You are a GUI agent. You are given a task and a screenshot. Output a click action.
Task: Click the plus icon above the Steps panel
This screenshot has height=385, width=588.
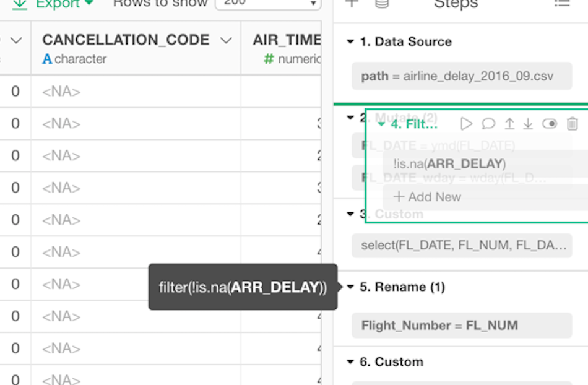[x=352, y=4]
